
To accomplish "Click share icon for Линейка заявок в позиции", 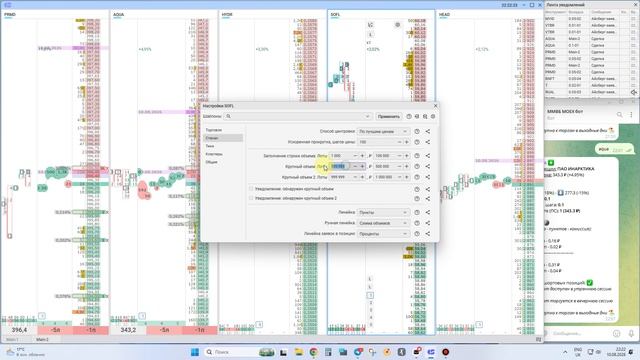I will pyautogui.click(x=427, y=234).
